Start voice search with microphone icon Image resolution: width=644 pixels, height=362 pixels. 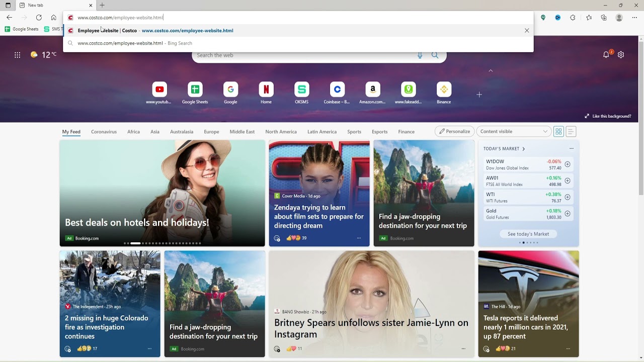420,55
